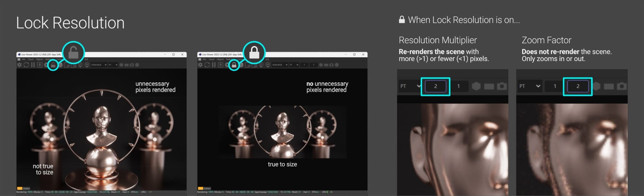This screenshot has width=644, height=196.
Task: Click the camera icon in left Live Viewer toolbar
Action: pyautogui.click(x=132, y=65)
